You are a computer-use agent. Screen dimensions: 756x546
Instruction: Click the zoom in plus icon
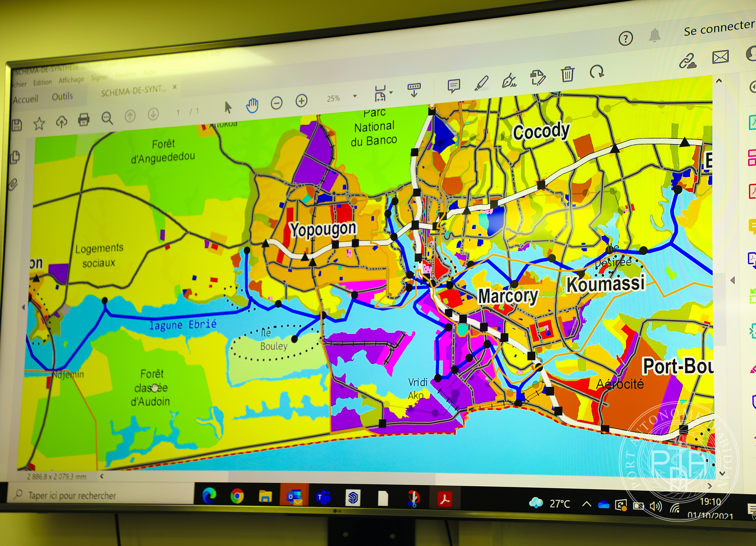click(x=301, y=100)
